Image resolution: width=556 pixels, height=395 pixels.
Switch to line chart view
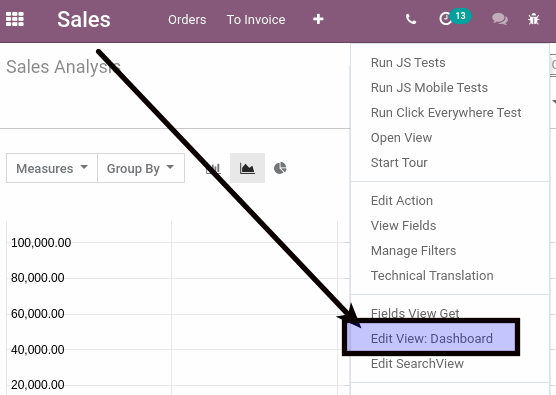tap(247, 168)
